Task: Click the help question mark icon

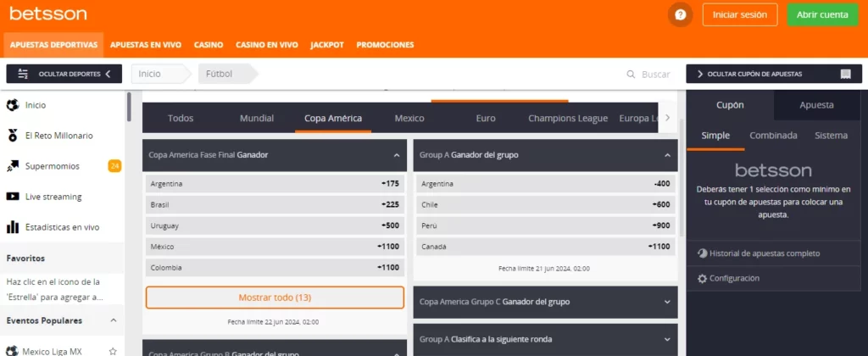Action: click(x=680, y=15)
